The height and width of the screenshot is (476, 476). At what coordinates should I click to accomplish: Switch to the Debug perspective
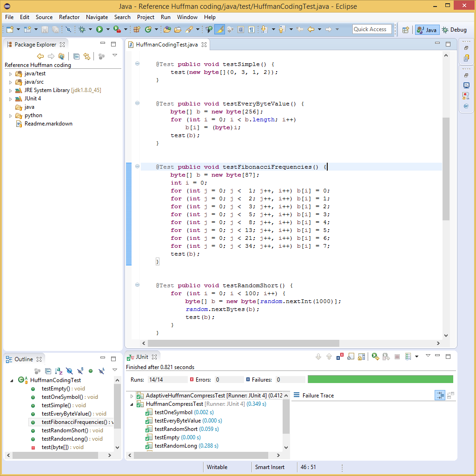click(455, 30)
